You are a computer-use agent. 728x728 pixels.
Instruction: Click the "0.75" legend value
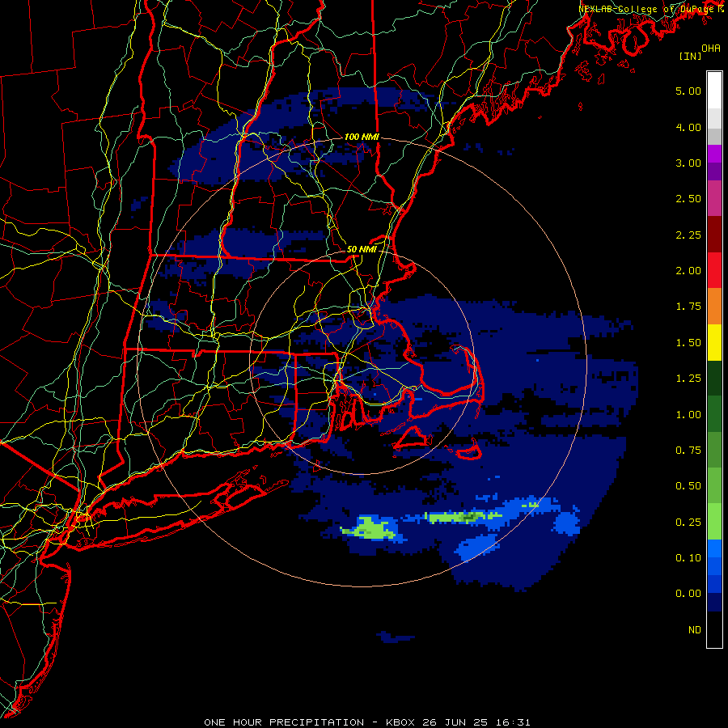(x=688, y=451)
